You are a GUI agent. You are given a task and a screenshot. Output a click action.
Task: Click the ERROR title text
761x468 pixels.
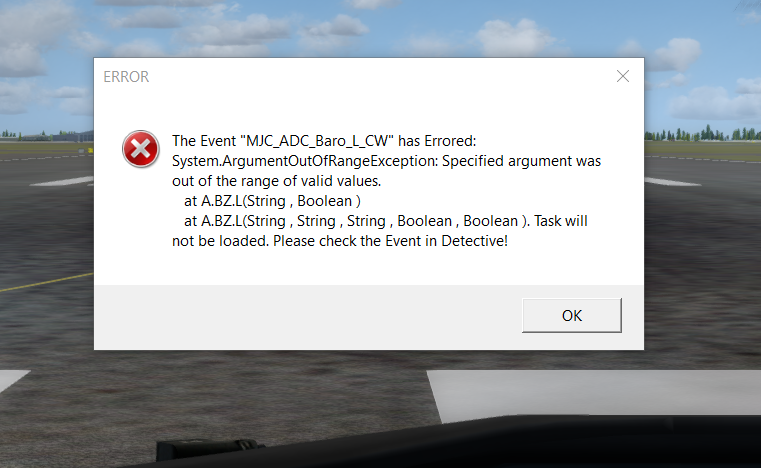click(126, 77)
